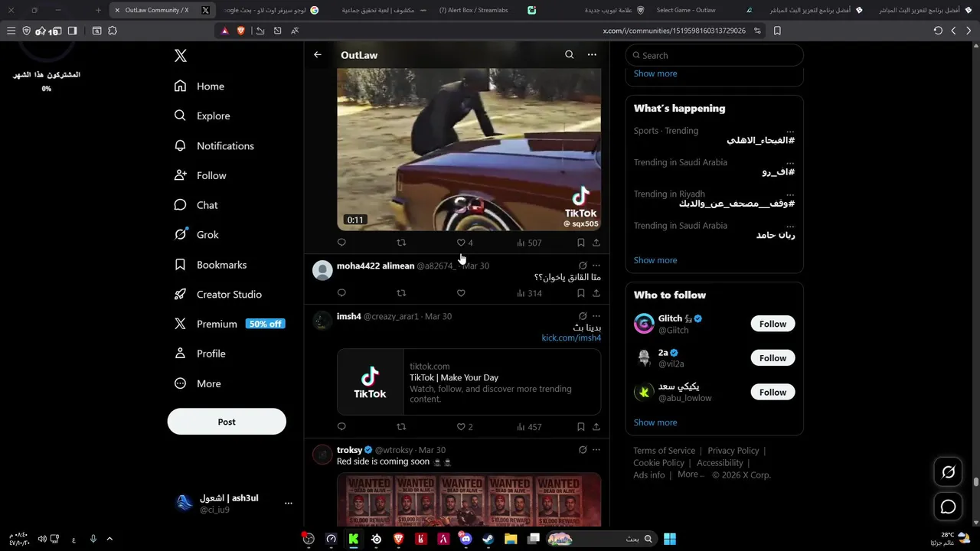The image size is (980, 551).
Task: Open troksy profile name
Action: click(349, 450)
